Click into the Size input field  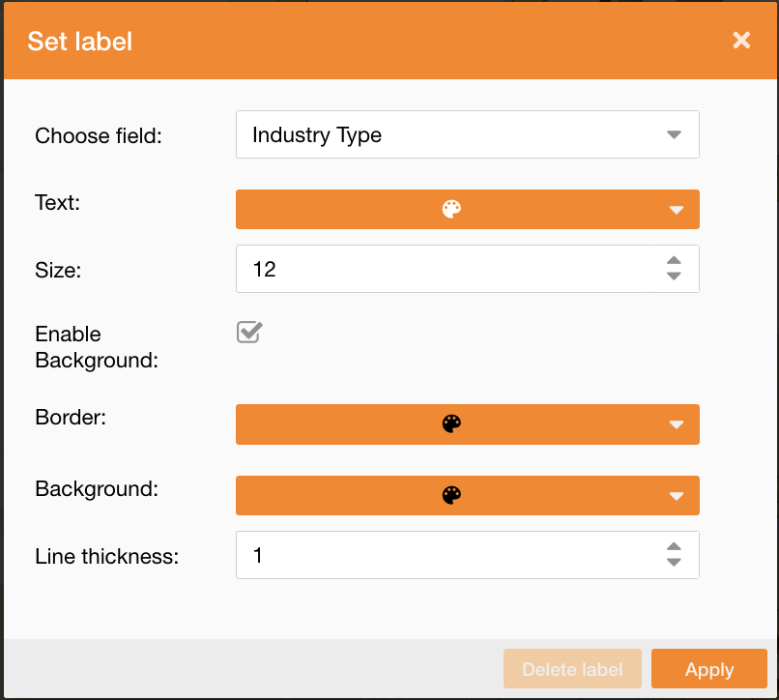point(468,269)
